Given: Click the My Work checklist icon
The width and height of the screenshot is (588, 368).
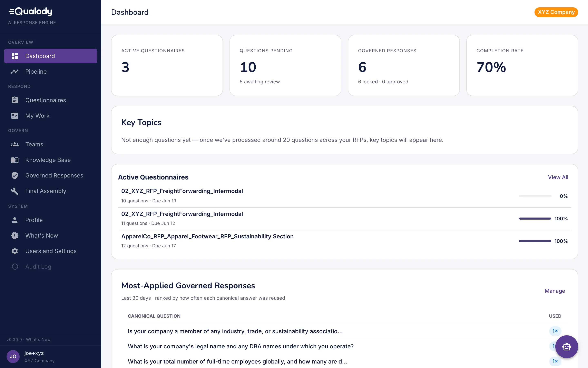Looking at the screenshot, I should pyautogui.click(x=14, y=116).
